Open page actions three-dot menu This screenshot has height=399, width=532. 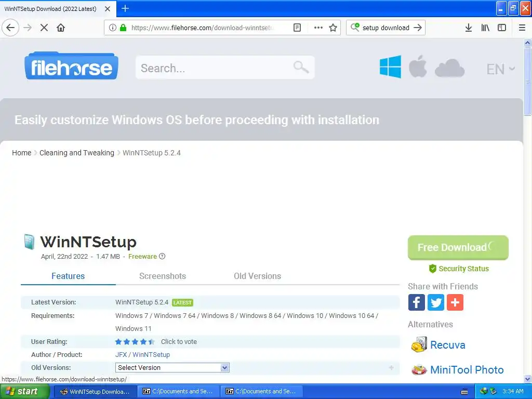(318, 28)
